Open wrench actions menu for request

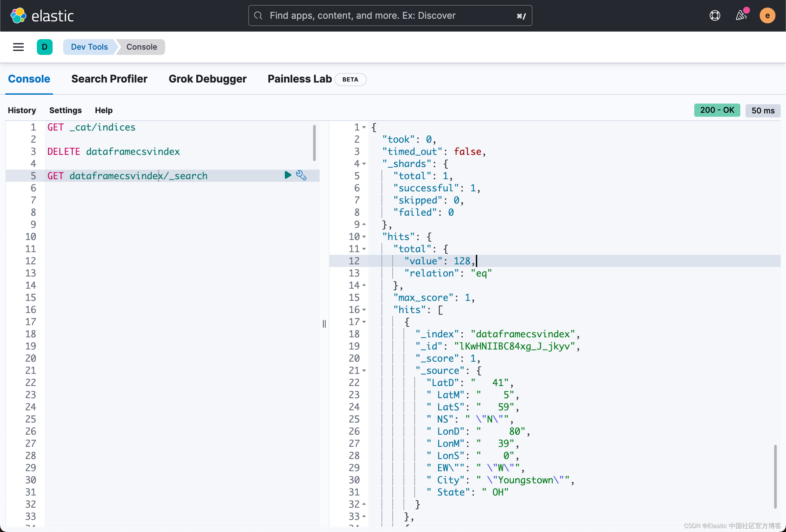(301, 175)
